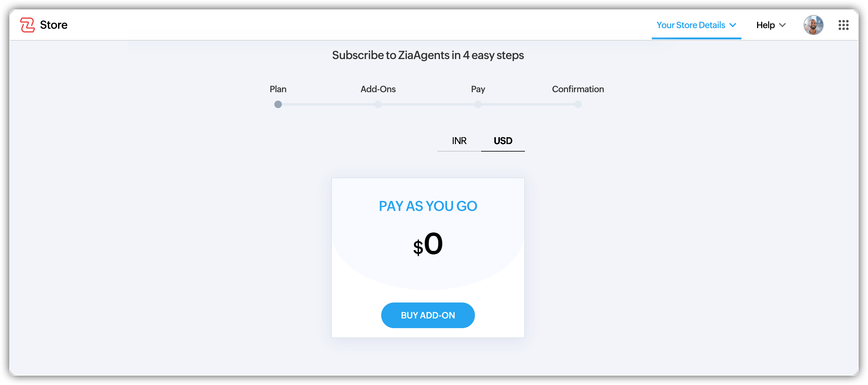868x385 pixels.
Task: Select the Pay step dot
Action: 478,104
